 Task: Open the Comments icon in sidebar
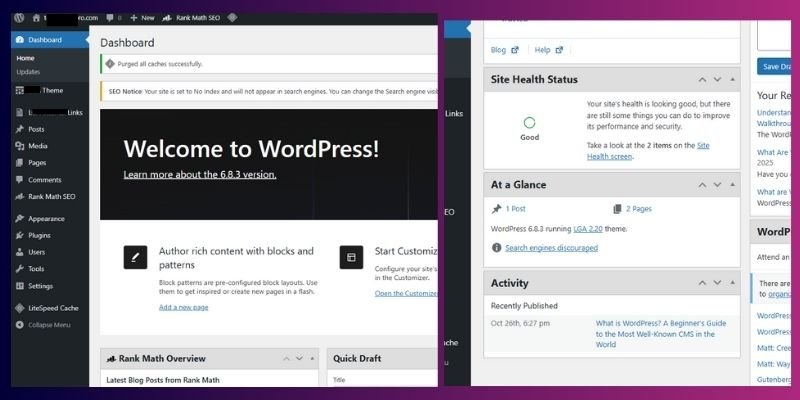pos(20,180)
